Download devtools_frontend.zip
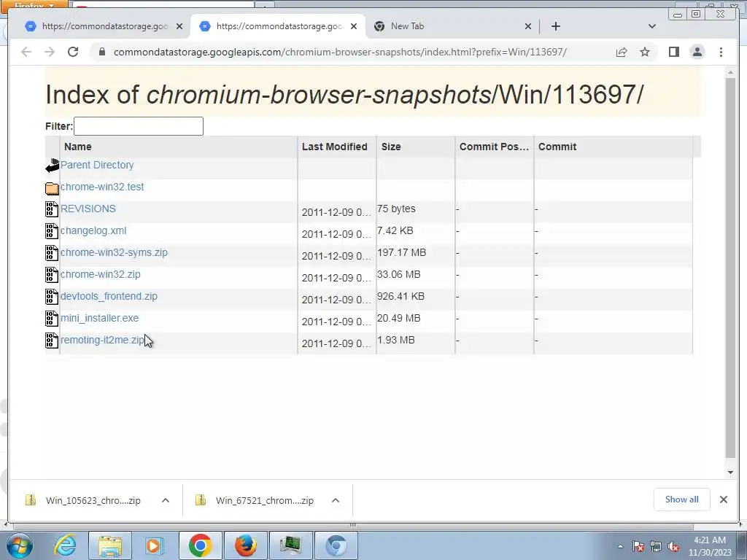Viewport: 747px width, 560px height. click(109, 296)
